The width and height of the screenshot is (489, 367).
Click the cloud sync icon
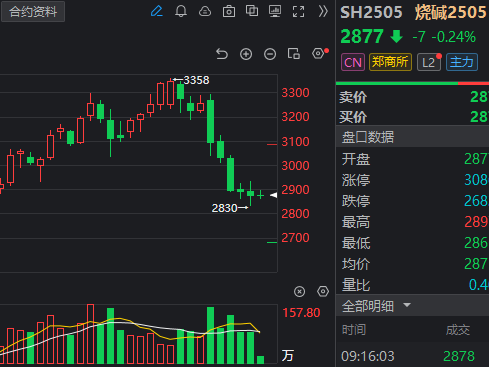pos(205,12)
